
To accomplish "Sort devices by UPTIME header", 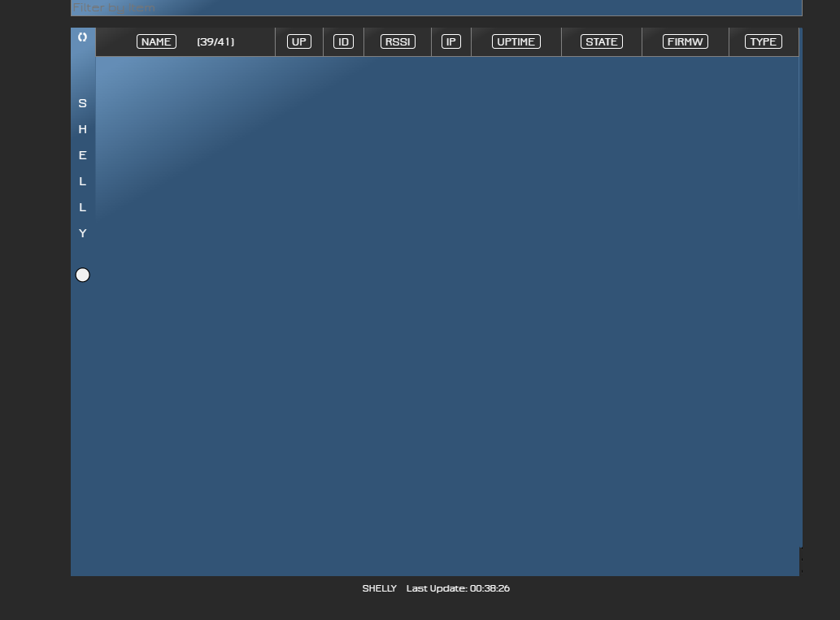I will click(x=516, y=41).
